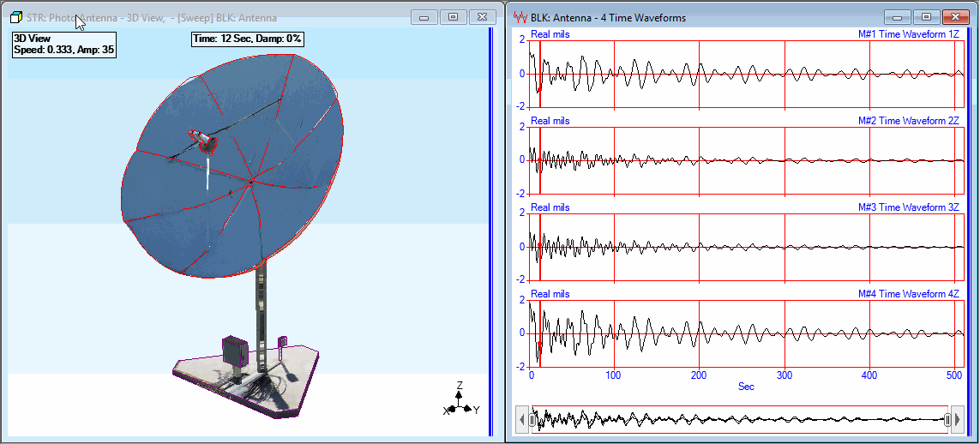Image resolution: width=980 pixels, height=444 pixels.
Task: Click the 'M#2 Time Waveform 2Z' label
Action: pyautogui.click(x=908, y=121)
